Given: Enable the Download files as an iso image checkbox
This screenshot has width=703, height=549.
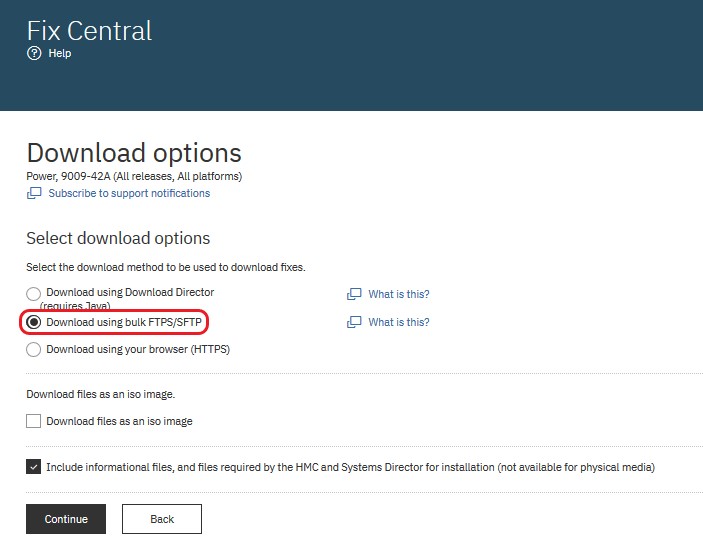Looking at the screenshot, I should [x=34, y=421].
